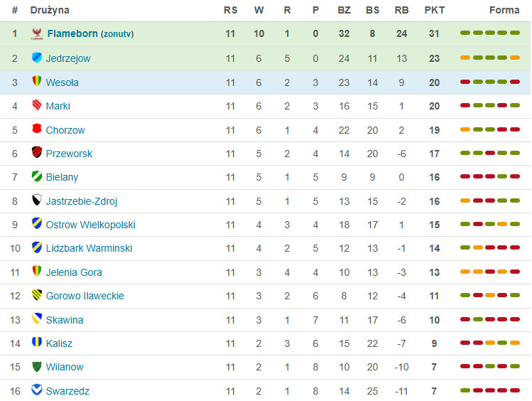Click the Swarzedz blue team crest

click(x=37, y=390)
